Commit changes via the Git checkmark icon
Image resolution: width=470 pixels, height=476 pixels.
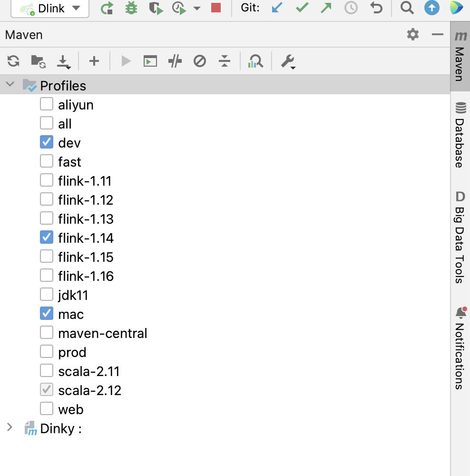[301, 8]
